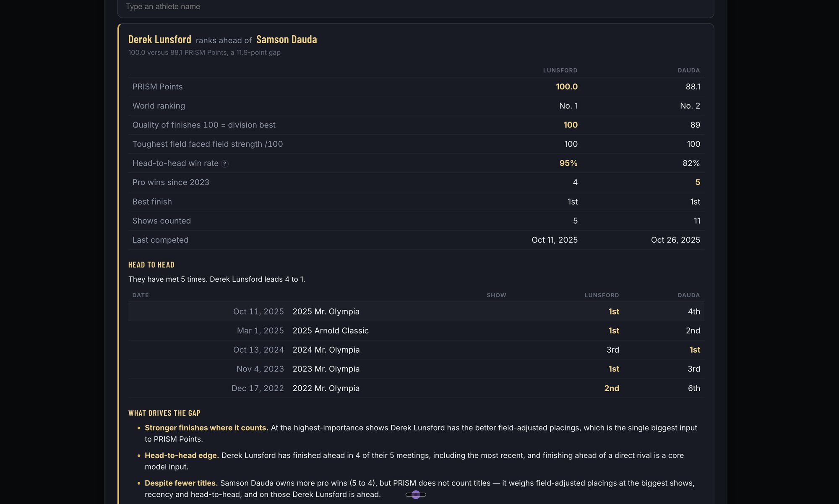The width and height of the screenshot is (839, 504).
Task: Select the '11.9-point gap' subtitle line
Action: [204, 53]
